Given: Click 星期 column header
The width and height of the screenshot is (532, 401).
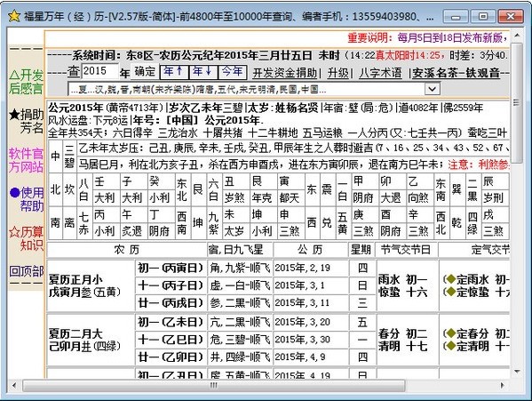Looking at the screenshot, I should point(361,250).
